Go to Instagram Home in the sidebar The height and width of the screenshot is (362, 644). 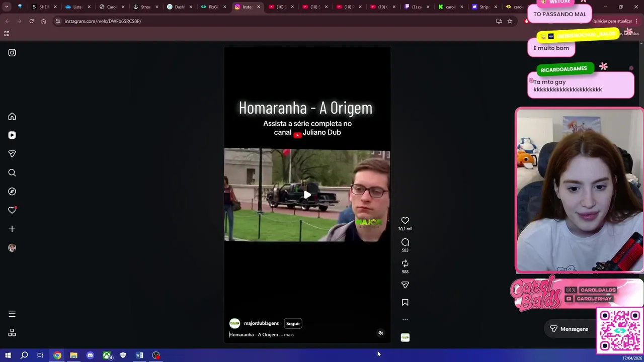click(x=12, y=117)
